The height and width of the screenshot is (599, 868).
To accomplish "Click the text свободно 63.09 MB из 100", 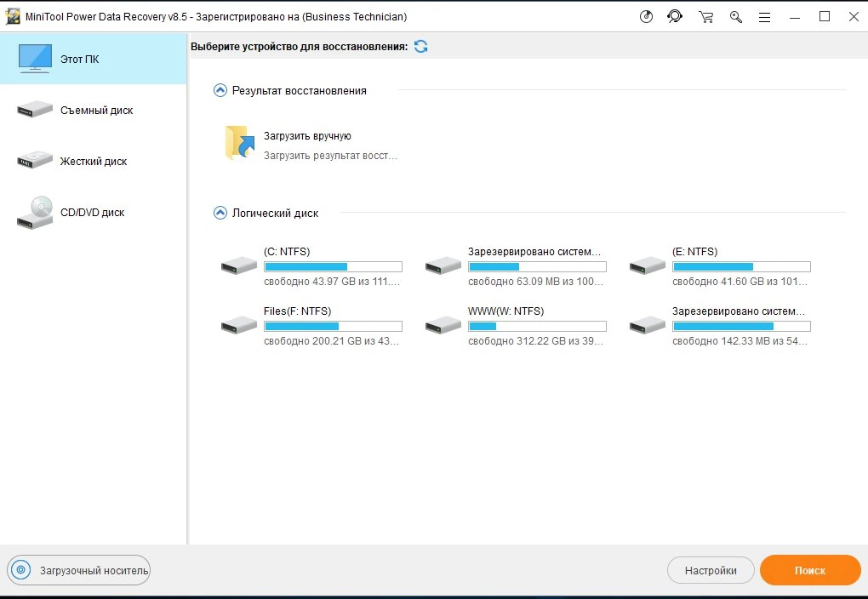I will click(535, 282).
